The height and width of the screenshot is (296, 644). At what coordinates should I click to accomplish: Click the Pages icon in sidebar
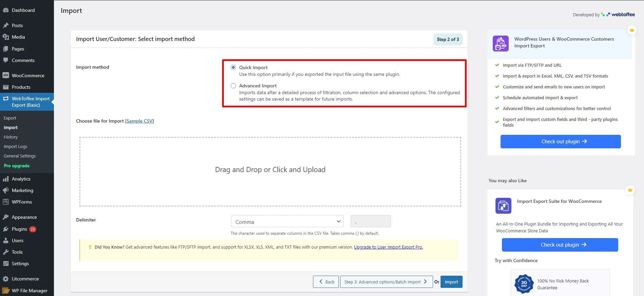click(6, 49)
